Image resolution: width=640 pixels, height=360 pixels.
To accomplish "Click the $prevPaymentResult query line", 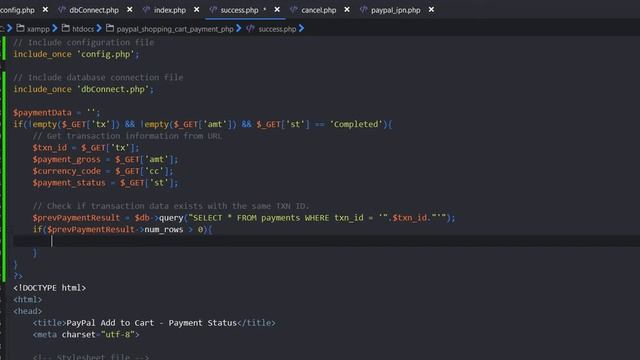I will pos(244,218).
